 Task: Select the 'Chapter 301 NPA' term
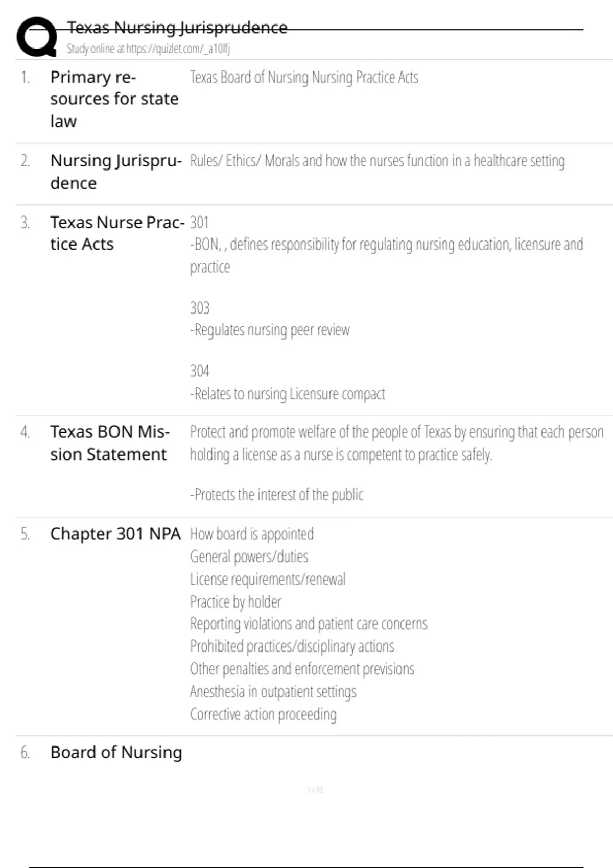[x=115, y=534]
